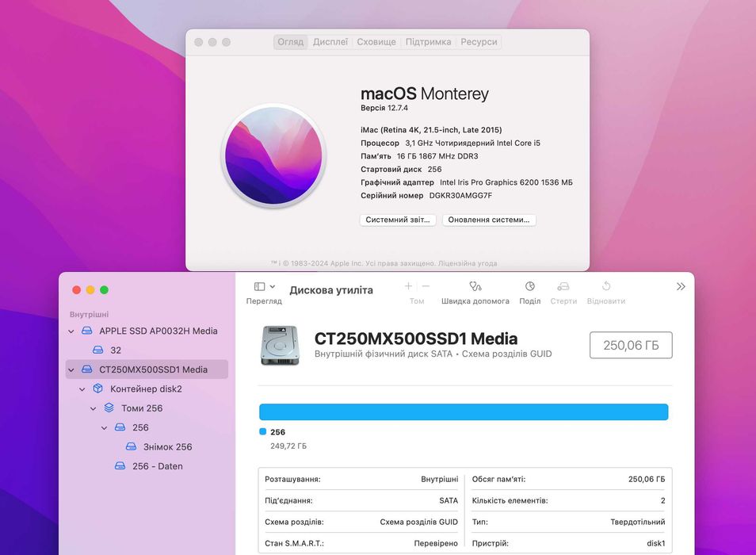Open the Перегляд dropdown chevron

point(273,286)
